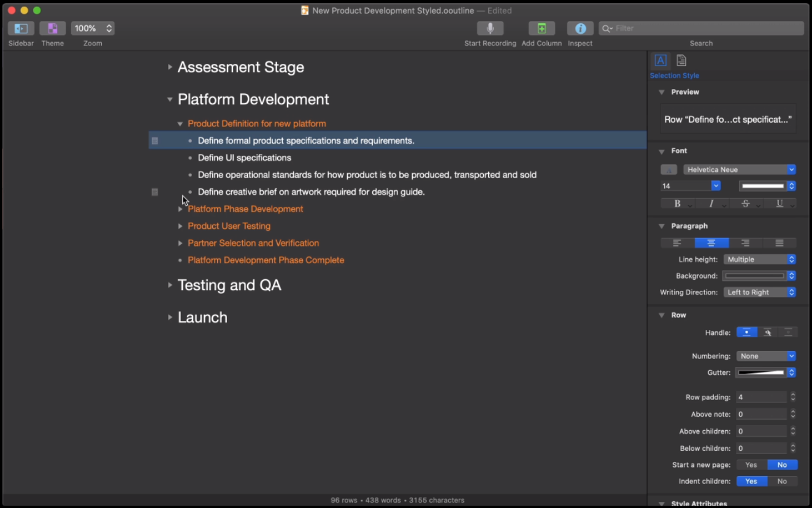Open the font panel button beside Helvetica Neue

pos(669,169)
